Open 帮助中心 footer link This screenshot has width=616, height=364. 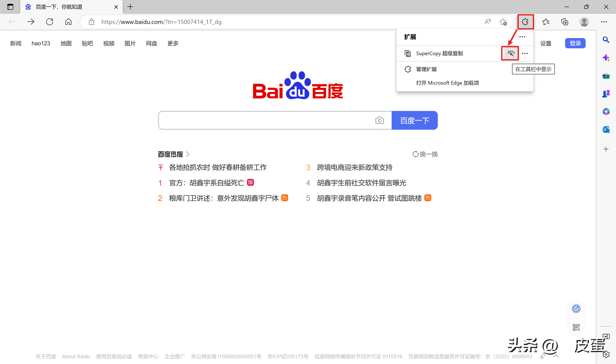point(148,356)
